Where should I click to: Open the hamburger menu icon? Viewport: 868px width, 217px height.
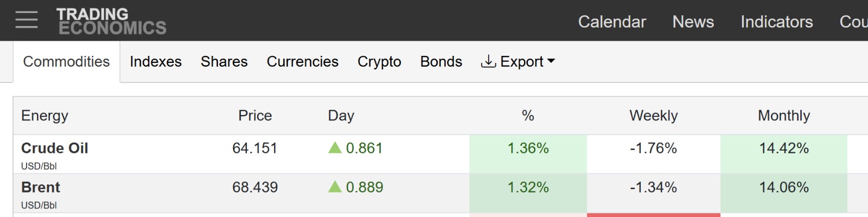(27, 20)
